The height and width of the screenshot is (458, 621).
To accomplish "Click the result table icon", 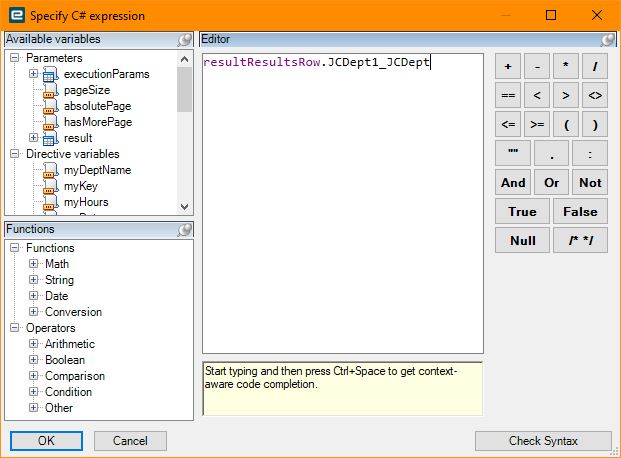I will pos(50,138).
